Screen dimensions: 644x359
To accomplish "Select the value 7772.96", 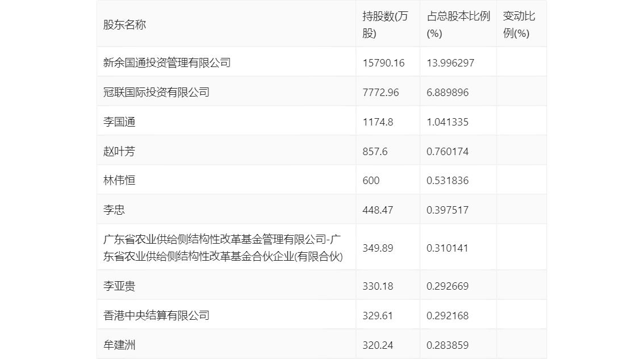I will point(380,93).
